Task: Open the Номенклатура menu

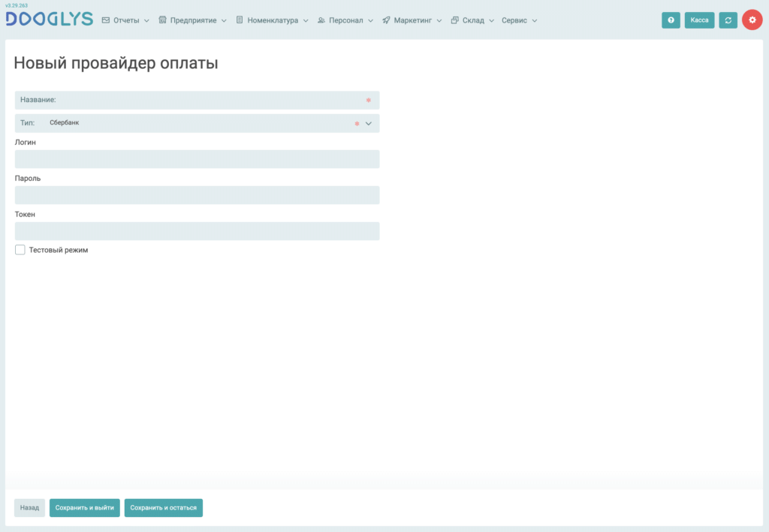Action: click(x=272, y=20)
